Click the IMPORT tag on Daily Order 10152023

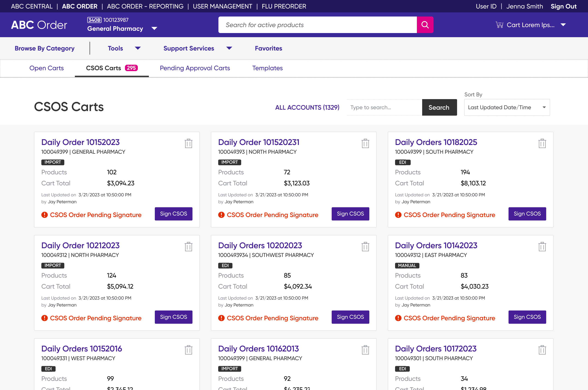pyautogui.click(x=53, y=162)
